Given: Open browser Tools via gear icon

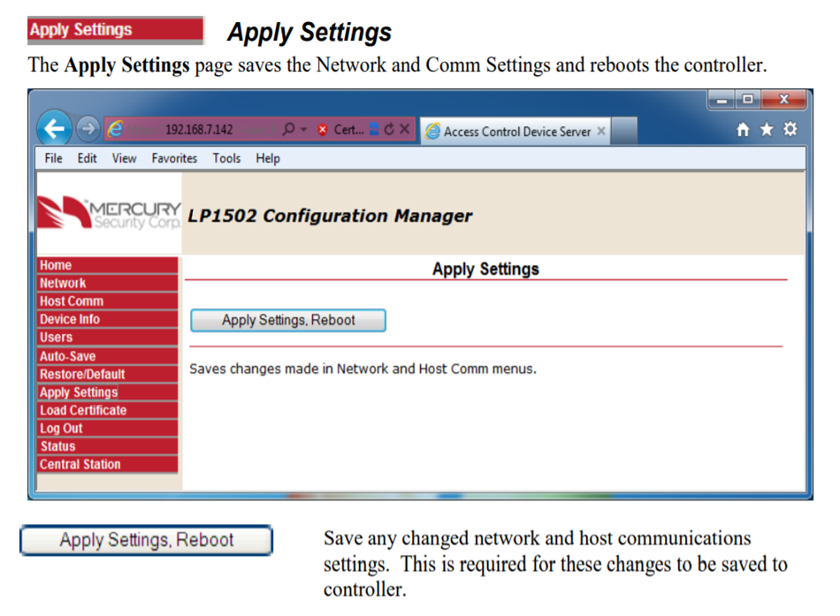Looking at the screenshot, I should (x=791, y=128).
